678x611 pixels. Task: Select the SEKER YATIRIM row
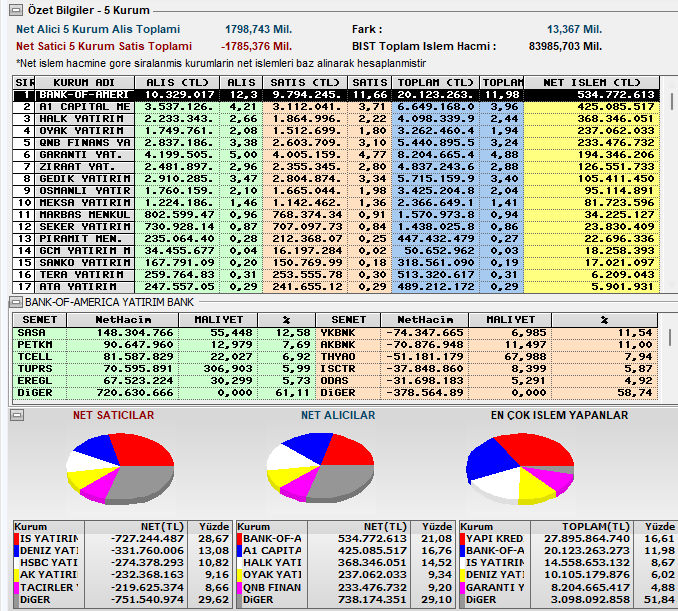(x=336, y=227)
